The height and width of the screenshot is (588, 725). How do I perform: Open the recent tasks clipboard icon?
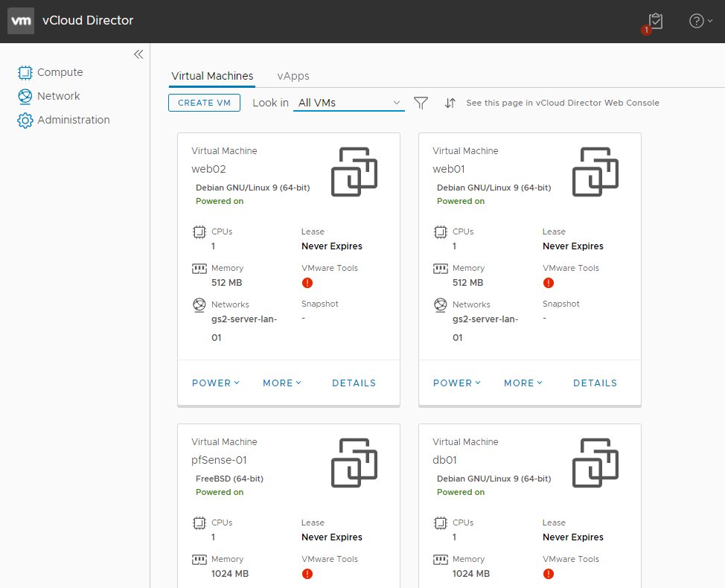pos(656,21)
